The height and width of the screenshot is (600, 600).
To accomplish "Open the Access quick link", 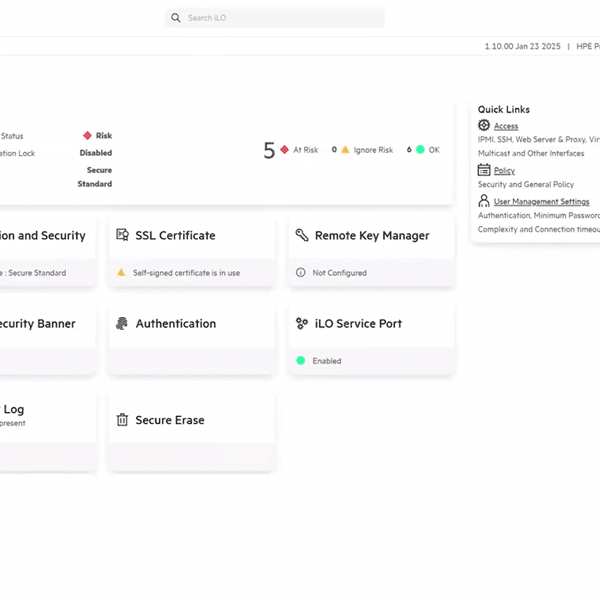I will coord(506,127).
